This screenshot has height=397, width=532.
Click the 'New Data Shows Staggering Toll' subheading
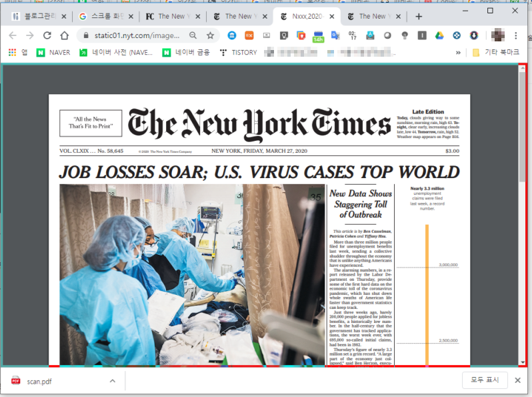tap(360, 204)
